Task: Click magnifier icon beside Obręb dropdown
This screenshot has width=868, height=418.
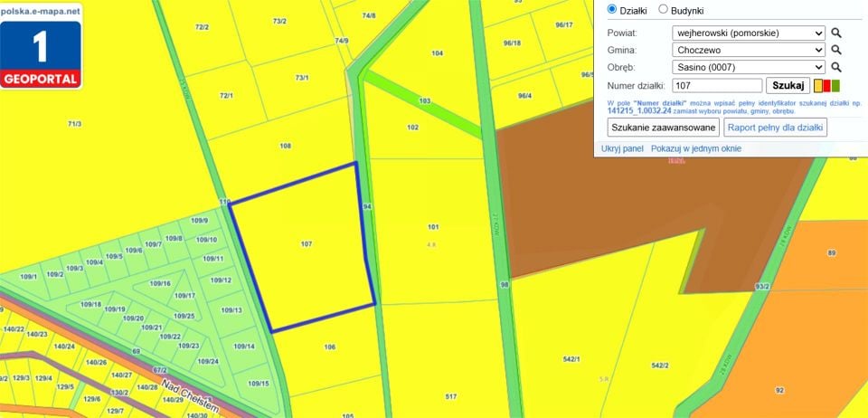Action: [835, 67]
